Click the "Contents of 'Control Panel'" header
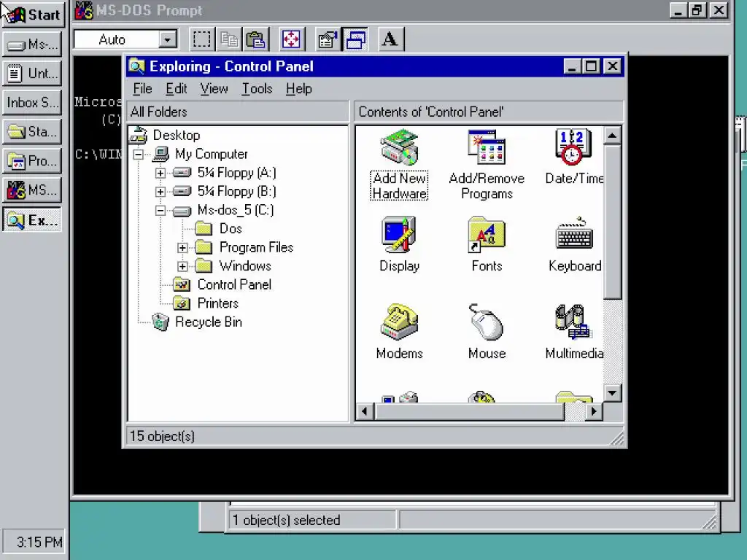The height and width of the screenshot is (560, 747). pyautogui.click(x=489, y=112)
